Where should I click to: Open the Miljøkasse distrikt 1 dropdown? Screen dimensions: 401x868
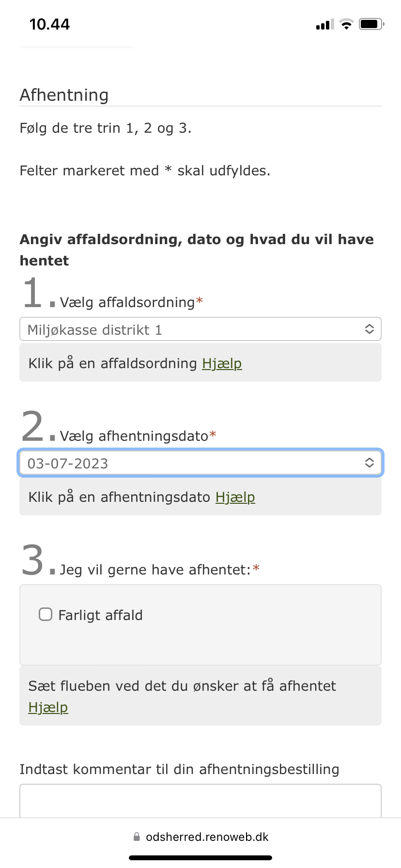coord(194,329)
